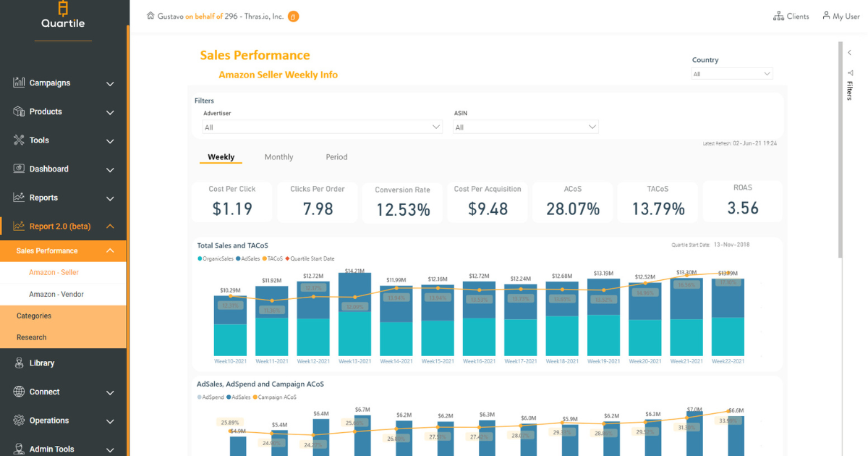Select the Weekly tab
Screen dimensions: 868x456
coord(221,157)
